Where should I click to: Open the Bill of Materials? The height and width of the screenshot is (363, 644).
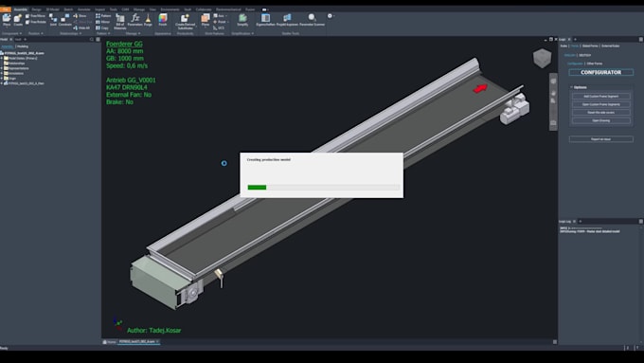120,21
